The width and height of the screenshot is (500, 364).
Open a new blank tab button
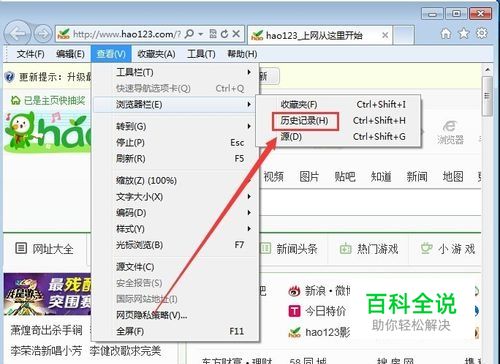[x=404, y=35]
